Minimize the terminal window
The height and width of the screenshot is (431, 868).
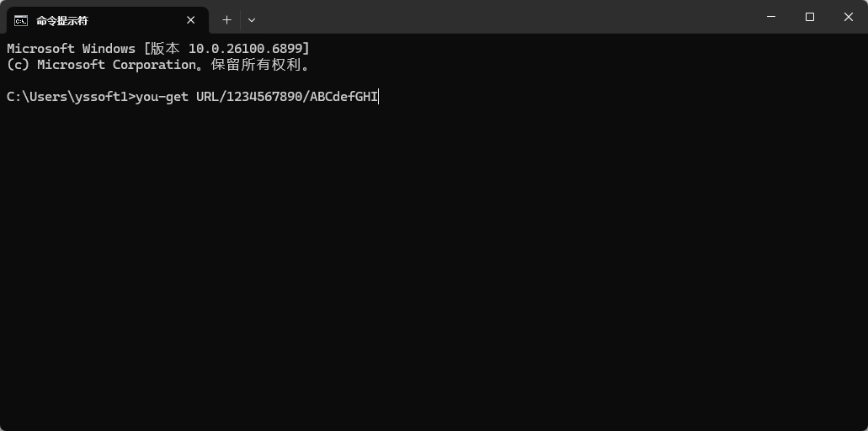point(771,17)
